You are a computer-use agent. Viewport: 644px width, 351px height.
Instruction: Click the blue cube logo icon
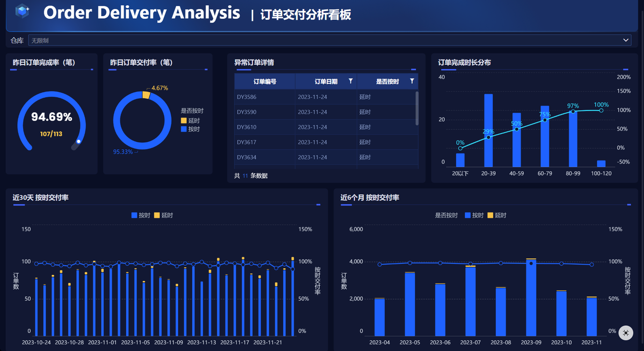(22, 11)
